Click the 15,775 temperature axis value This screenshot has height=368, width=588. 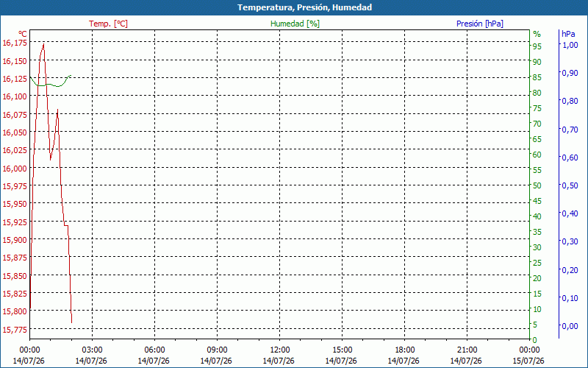click(x=15, y=330)
